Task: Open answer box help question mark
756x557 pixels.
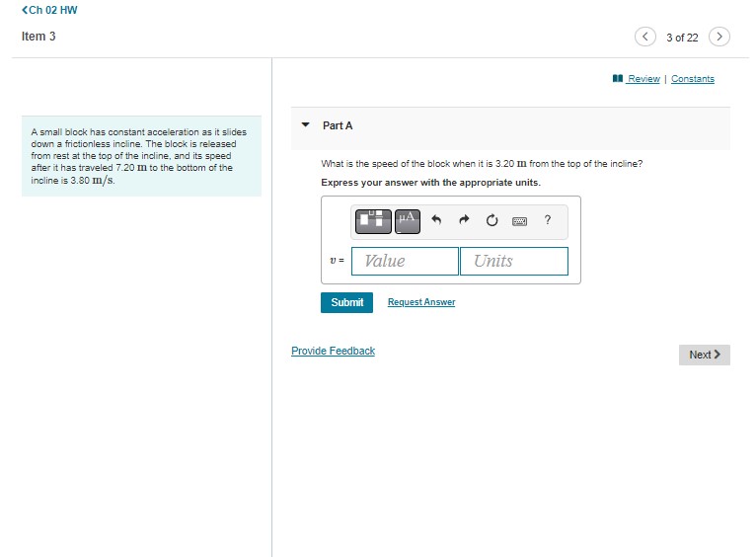Action: coord(547,220)
